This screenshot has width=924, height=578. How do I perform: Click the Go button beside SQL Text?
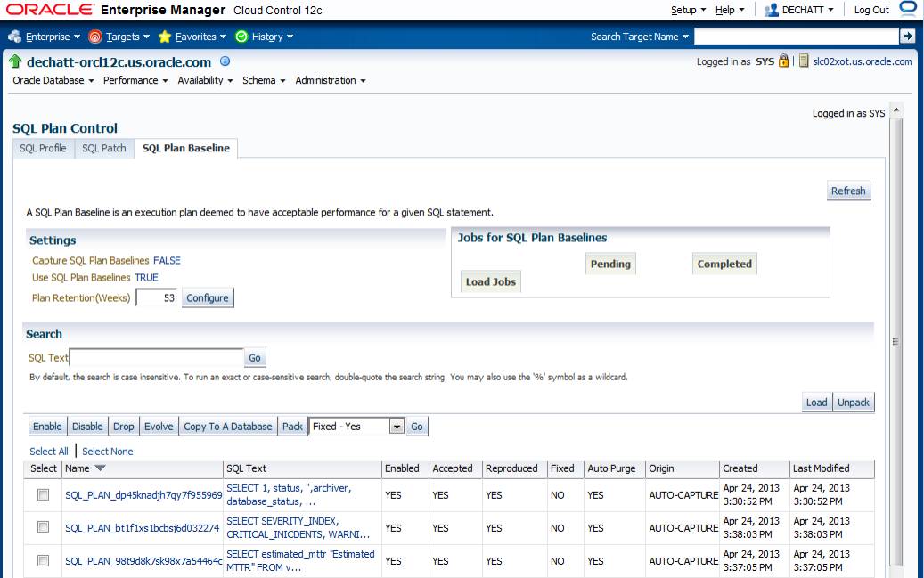(x=255, y=358)
